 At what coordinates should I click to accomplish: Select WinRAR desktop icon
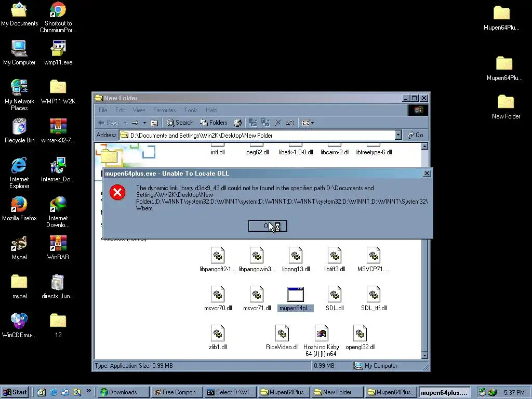[58, 248]
